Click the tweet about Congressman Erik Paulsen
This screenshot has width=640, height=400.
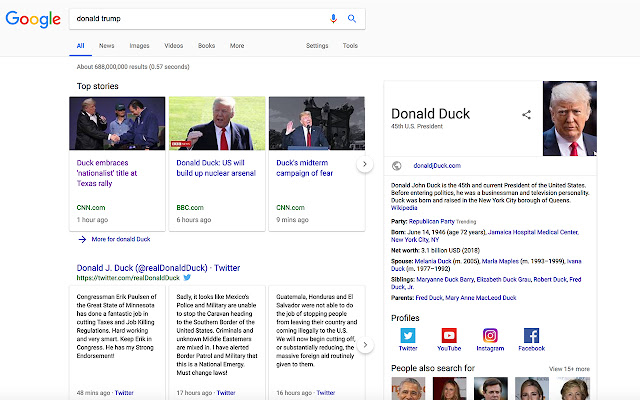tap(117, 326)
